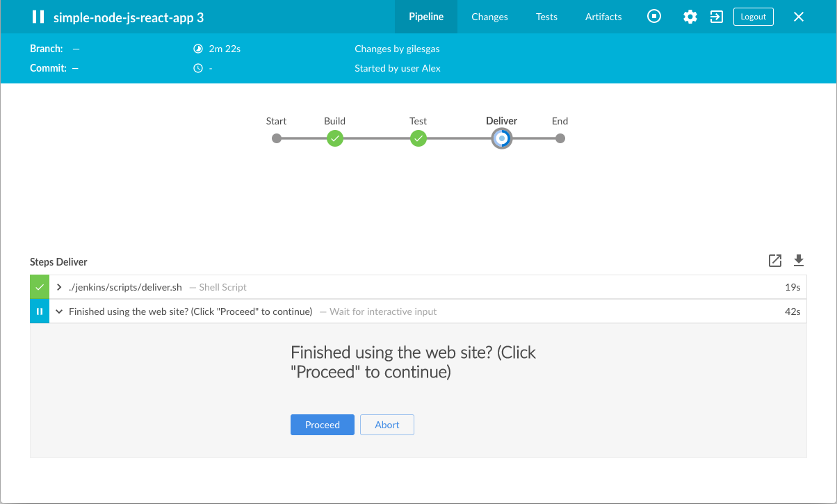Download the Deliver steps log

pyautogui.click(x=799, y=261)
